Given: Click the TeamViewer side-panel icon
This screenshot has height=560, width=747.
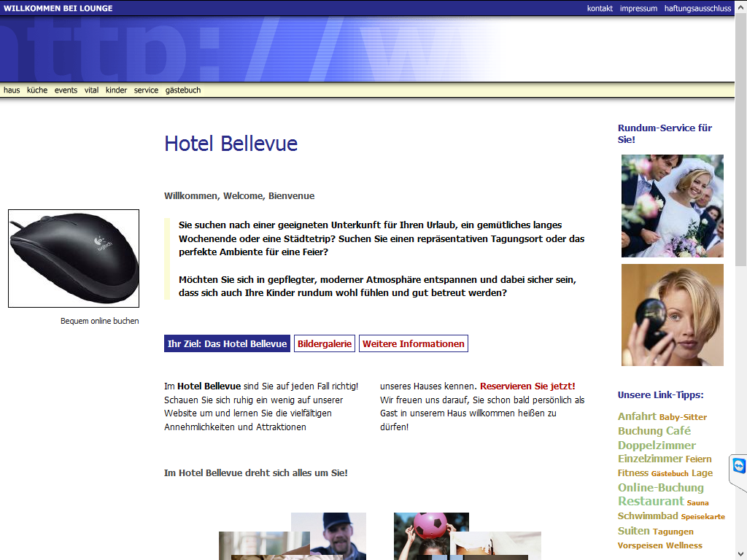Looking at the screenshot, I should [x=738, y=466].
